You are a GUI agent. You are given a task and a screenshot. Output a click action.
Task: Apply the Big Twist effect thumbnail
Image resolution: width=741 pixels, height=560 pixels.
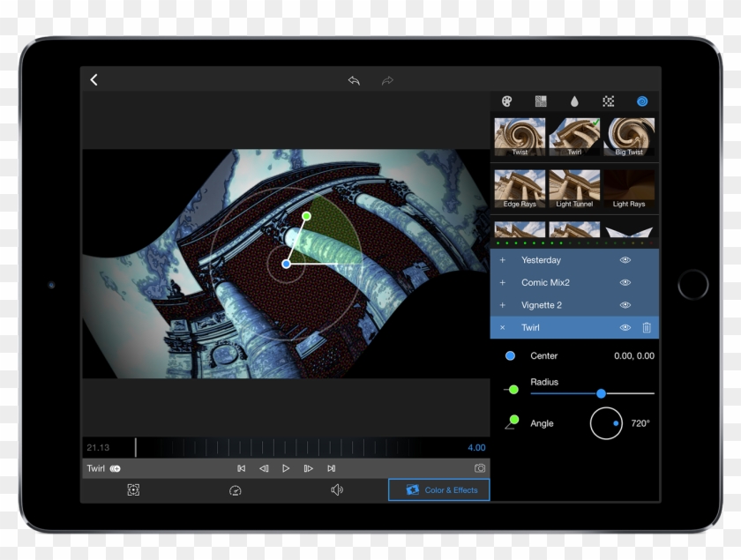click(x=629, y=137)
